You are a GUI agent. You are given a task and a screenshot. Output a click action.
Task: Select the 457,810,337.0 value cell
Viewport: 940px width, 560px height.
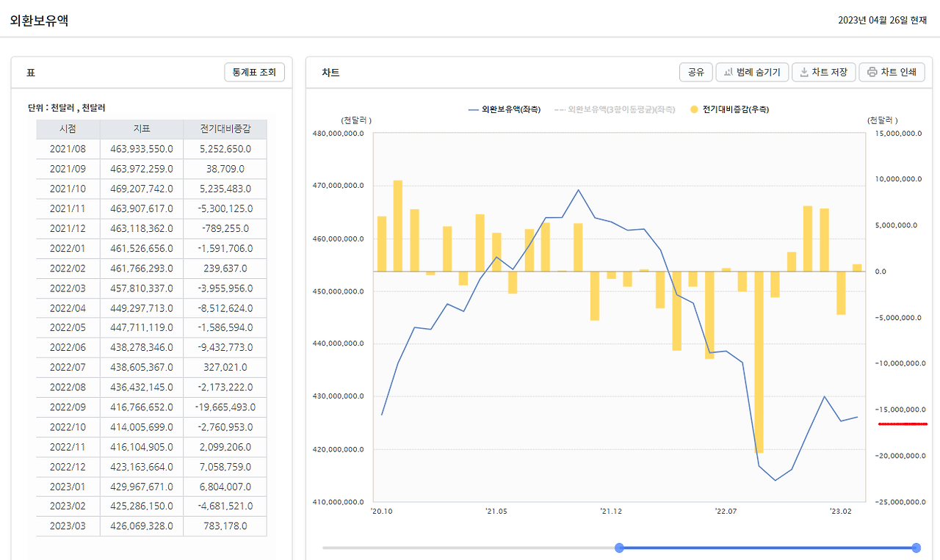point(142,288)
